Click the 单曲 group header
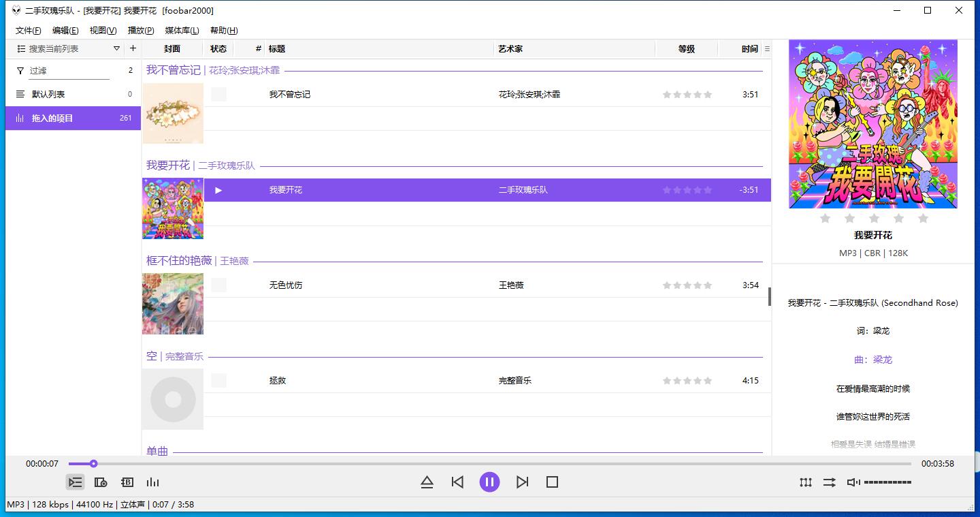 (x=157, y=451)
